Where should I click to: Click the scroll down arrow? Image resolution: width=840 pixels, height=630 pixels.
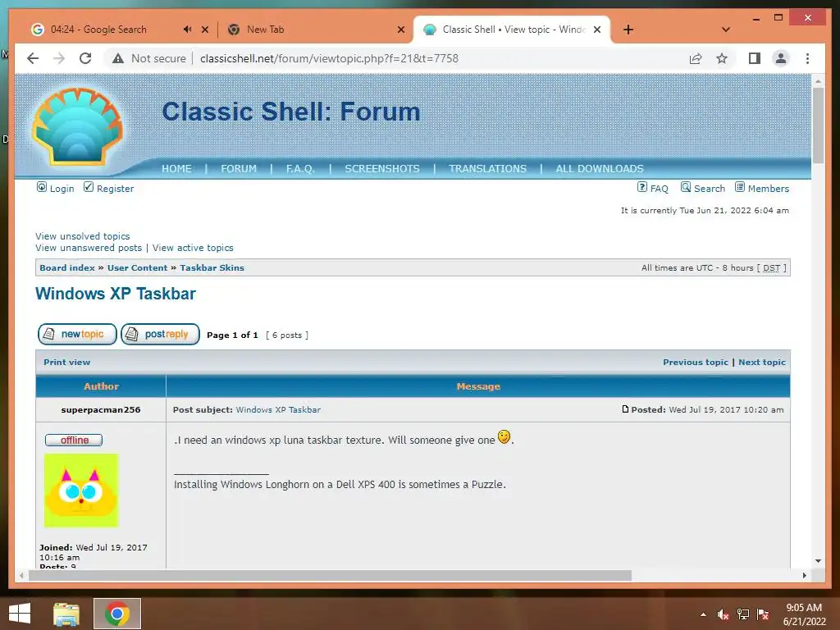(x=818, y=561)
